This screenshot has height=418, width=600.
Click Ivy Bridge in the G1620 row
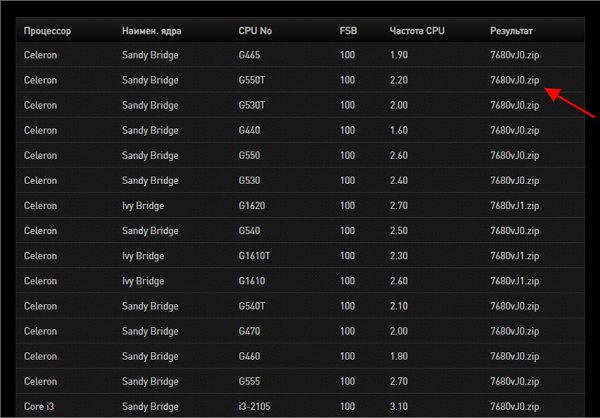pyautogui.click(x=143, y=206)
